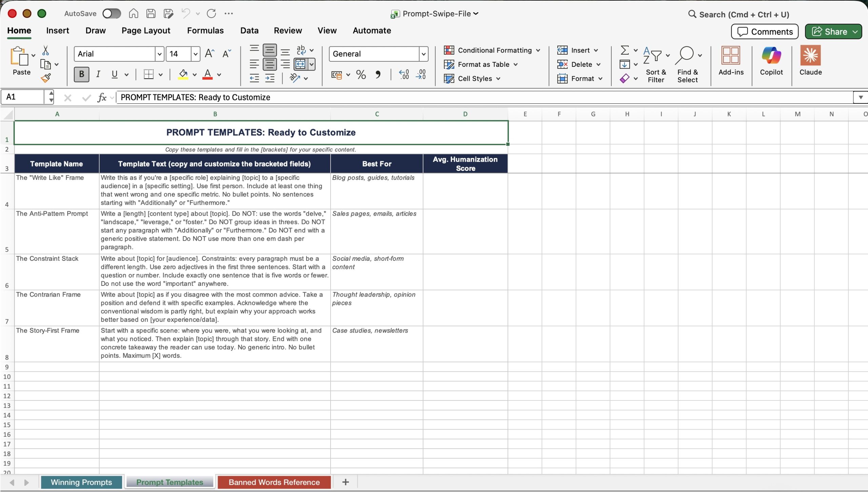Click the AutoSum sigma icon
This screenshot has width=868, height=492.
(625, 50)
